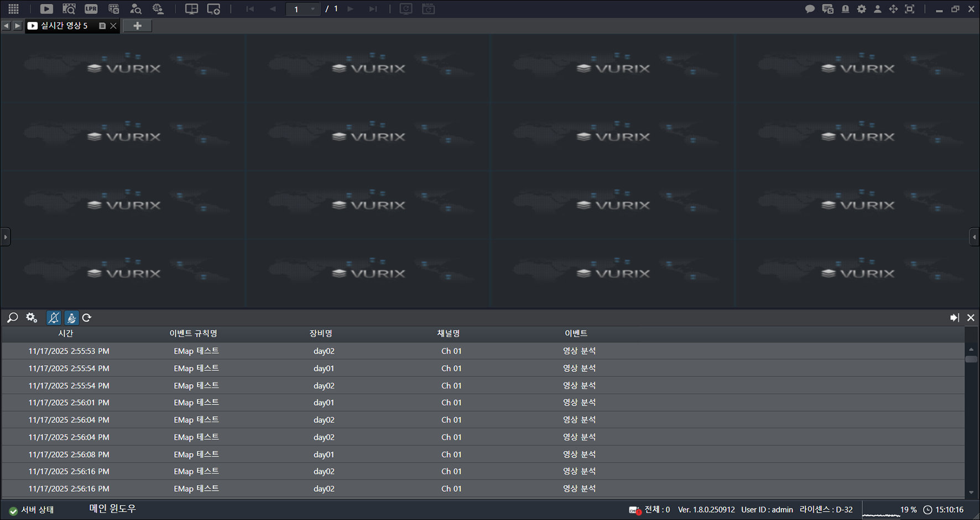Select the 2:55:53 PM event row
The height and width of the screenshot is (520, 980).
pyautogui.click(x=483, y=351)
